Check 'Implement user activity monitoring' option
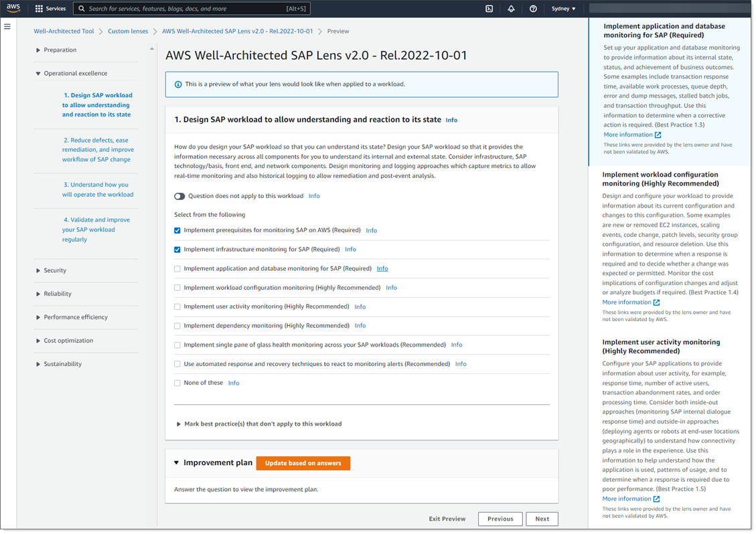Viewport: 756px width, 534px height. [177, 306]
